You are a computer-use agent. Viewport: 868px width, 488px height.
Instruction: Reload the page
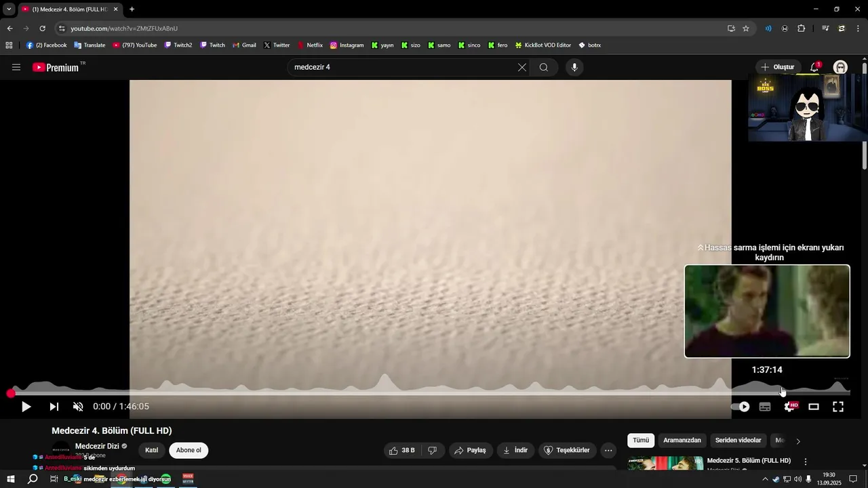tap(42, 28)
